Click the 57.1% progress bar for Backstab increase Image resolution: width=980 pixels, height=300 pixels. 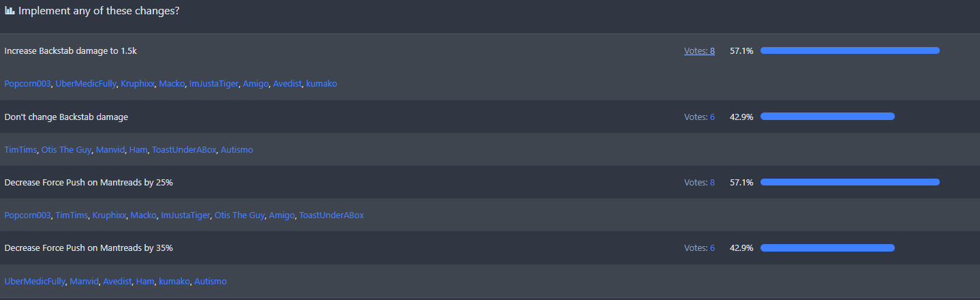pyautogui.click(x=849, y=50)
